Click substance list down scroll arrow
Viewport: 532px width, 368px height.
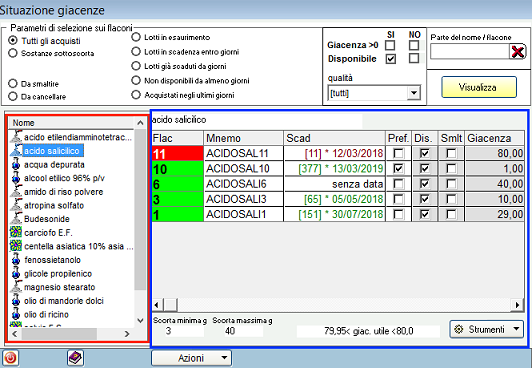[140, 320]
